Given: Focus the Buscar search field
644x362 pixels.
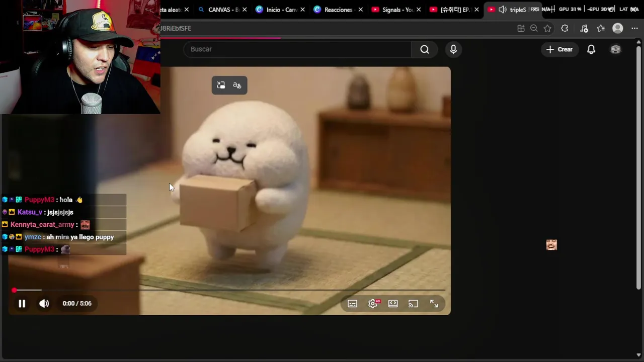Looking at the screenshot, I should coord(298,49).
